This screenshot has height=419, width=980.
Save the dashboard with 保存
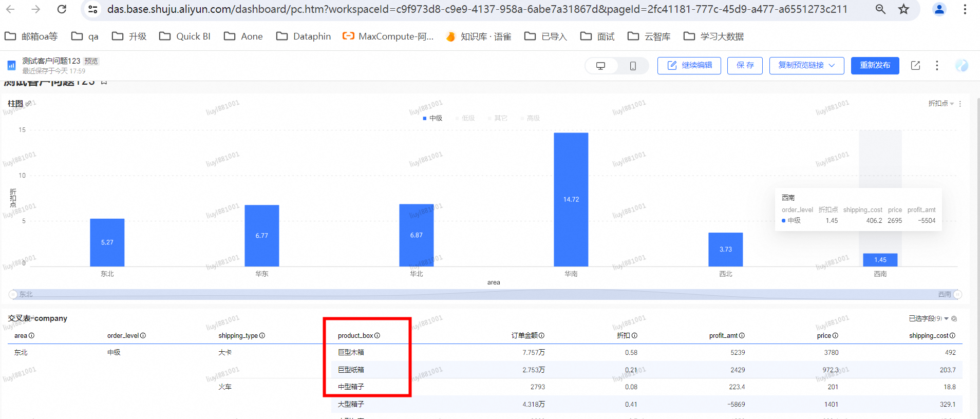[x=745, y=66]
